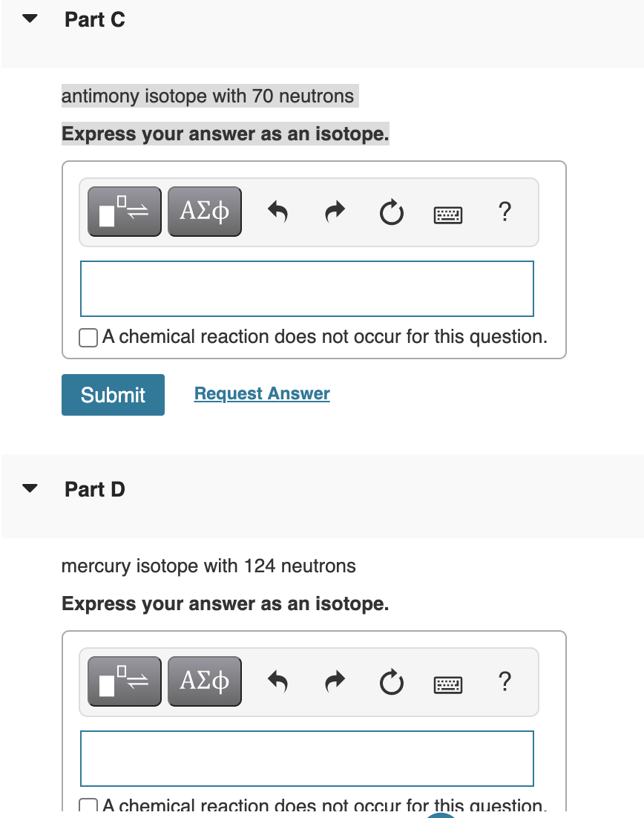Click inside the Part D answer field
Screen dimensions: 644x818
[x=306, y=758]
